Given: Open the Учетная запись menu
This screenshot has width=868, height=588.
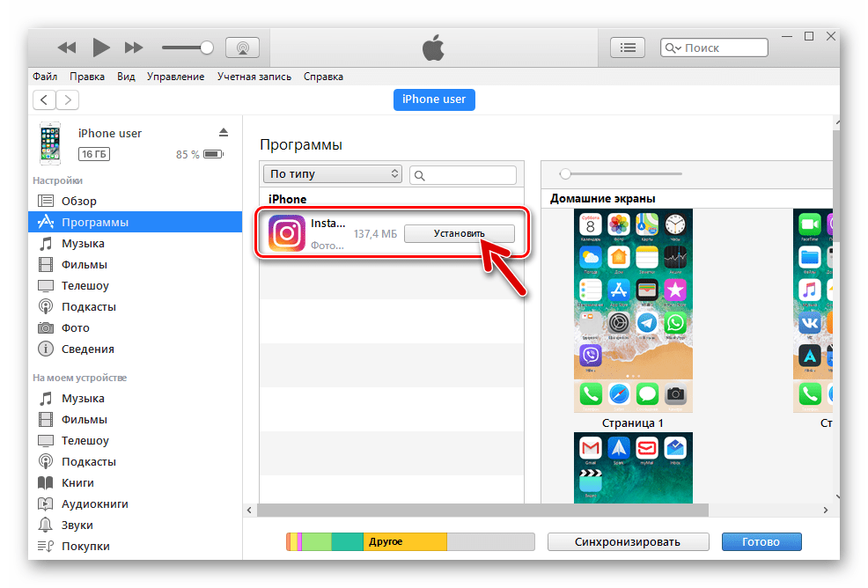Looking at the screenshot, I should 254,77.
